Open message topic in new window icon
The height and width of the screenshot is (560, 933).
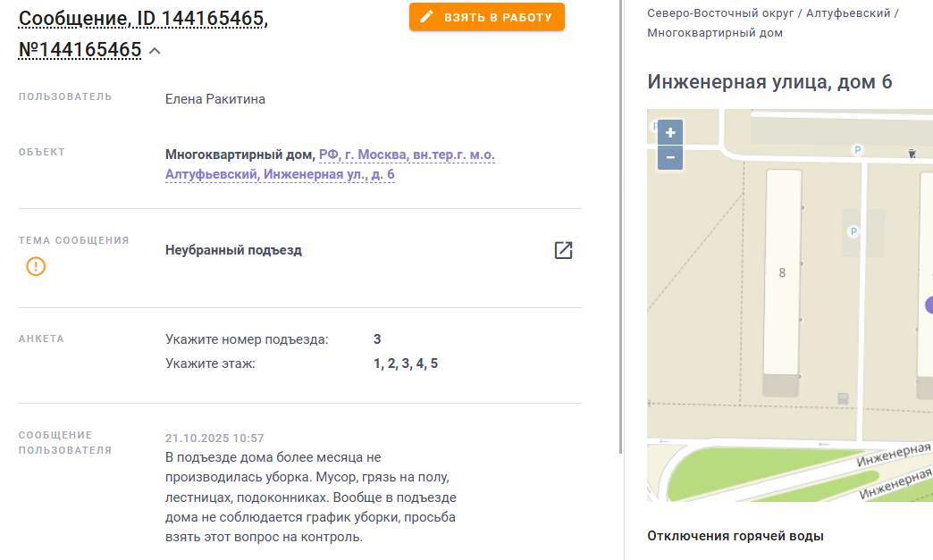pos(563,250)
